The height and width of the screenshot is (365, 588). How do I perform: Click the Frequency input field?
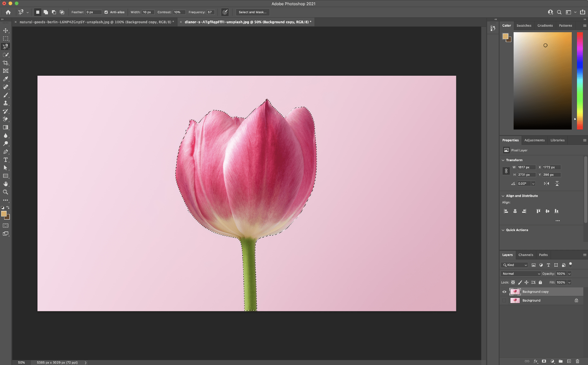211,12
